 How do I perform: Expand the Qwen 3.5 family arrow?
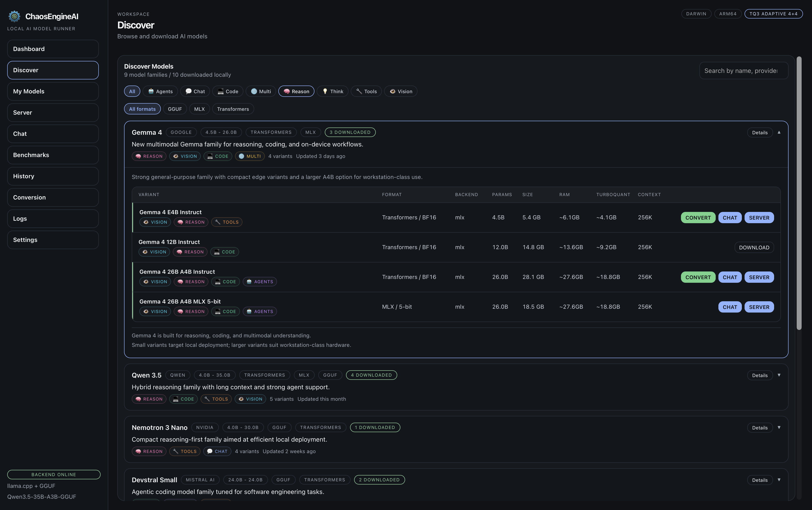pos(779,375)
